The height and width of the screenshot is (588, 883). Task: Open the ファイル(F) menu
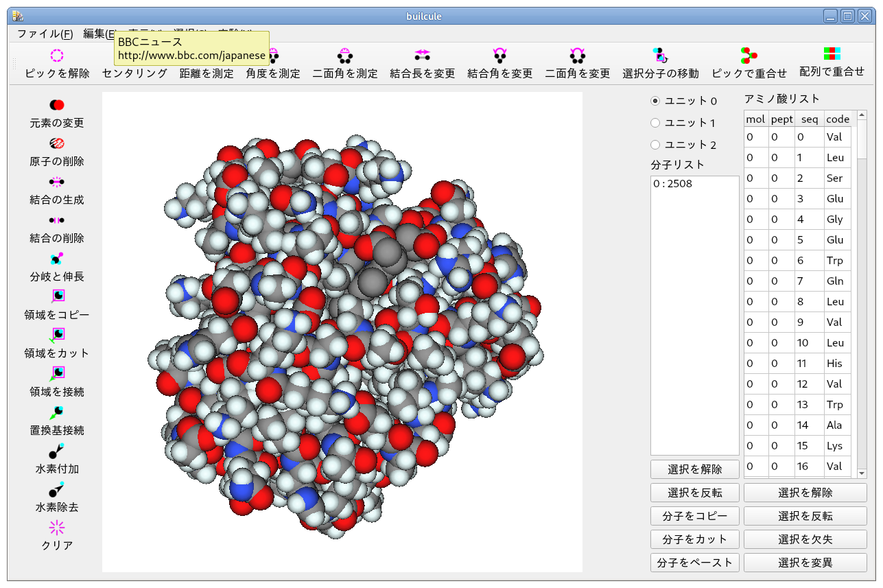pos(45,34)
